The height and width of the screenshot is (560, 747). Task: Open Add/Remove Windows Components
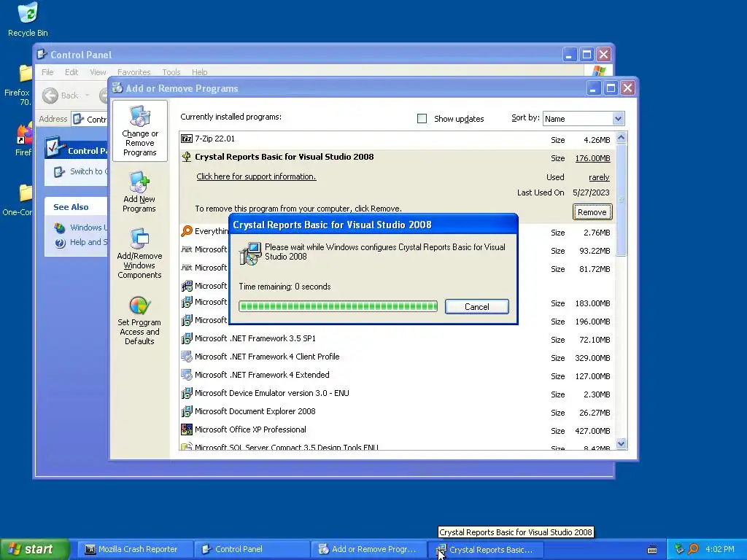coord(139,253)
